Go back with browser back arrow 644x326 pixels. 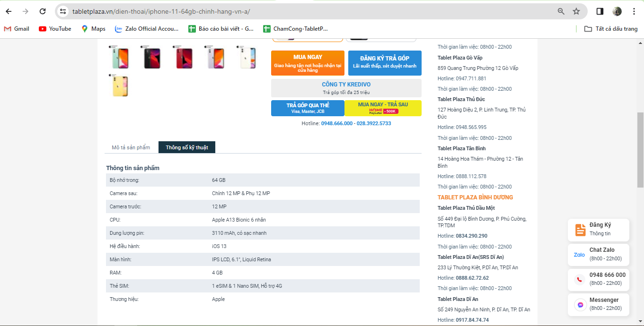coord(9,11)
